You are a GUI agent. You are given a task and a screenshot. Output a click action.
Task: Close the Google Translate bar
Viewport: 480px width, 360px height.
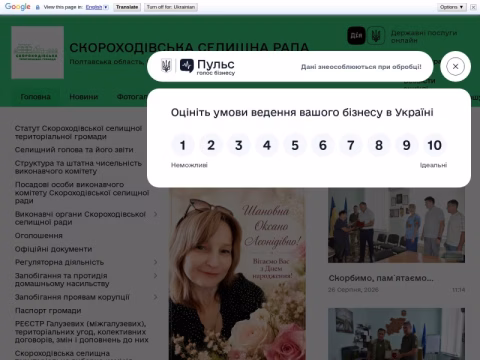[x=473, y=7]
